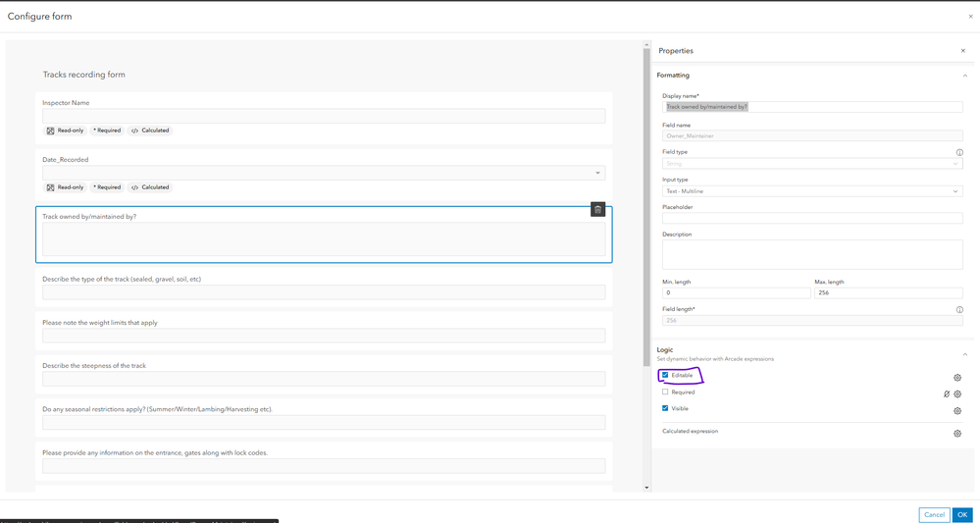Click the Cancel button
980x523 pixels.
coord(934,514)
